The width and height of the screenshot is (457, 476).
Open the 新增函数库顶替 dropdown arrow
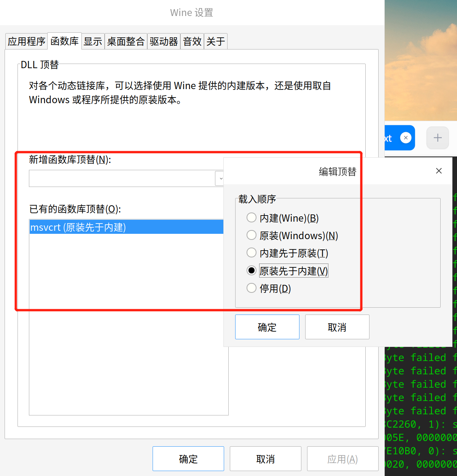pos(220,178)
